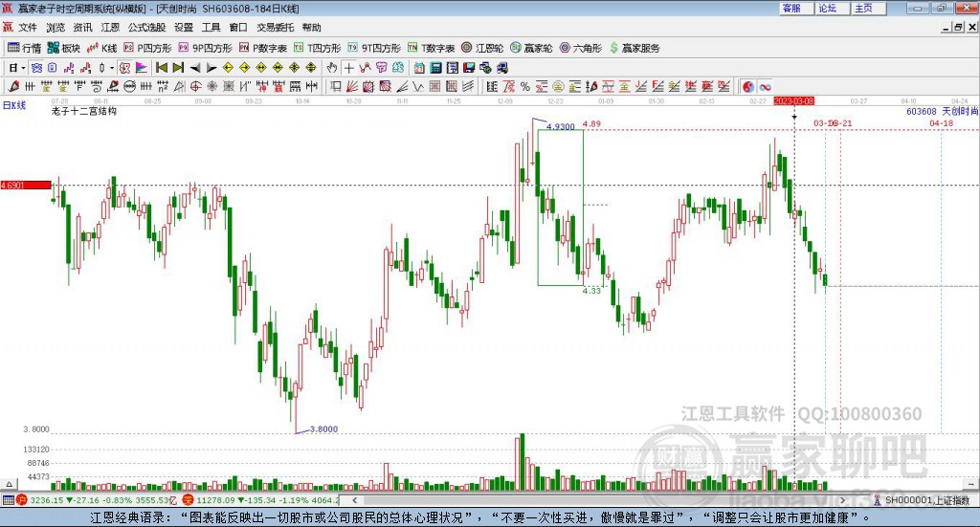Select the square rectangle drawing tool

(x=335, y=86)
